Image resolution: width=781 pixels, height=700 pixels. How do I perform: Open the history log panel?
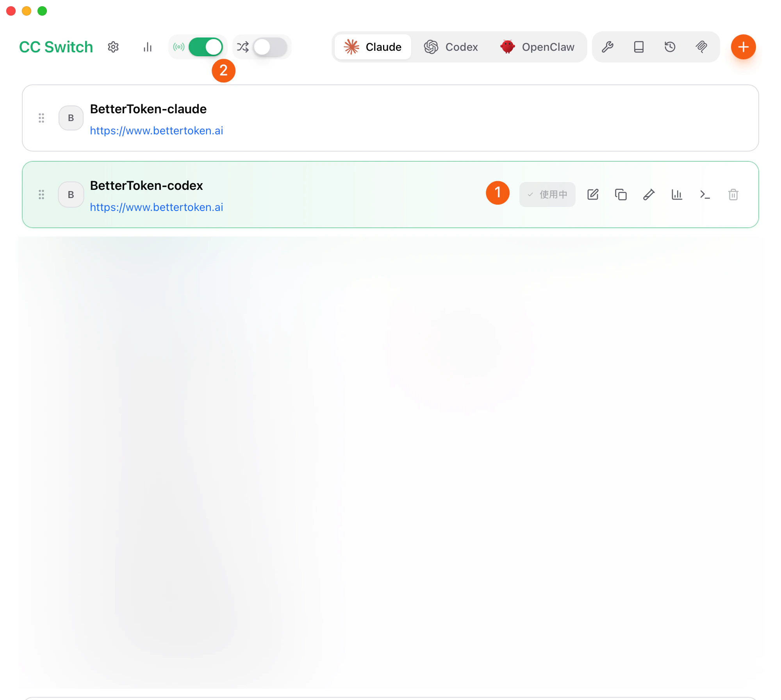click(670, 47)
